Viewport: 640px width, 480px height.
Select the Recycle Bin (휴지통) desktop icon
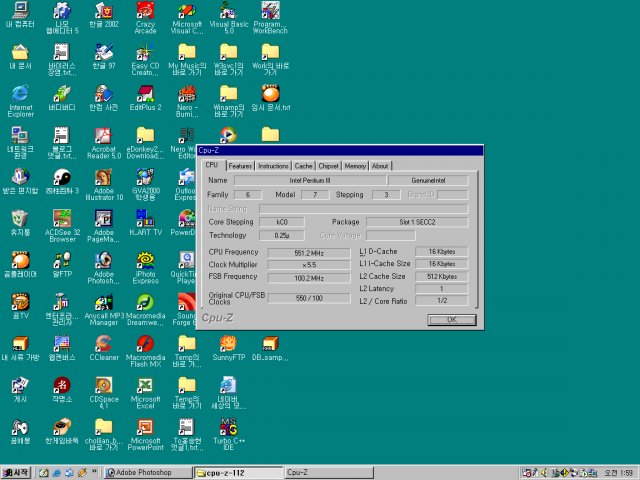coord(20,223)
